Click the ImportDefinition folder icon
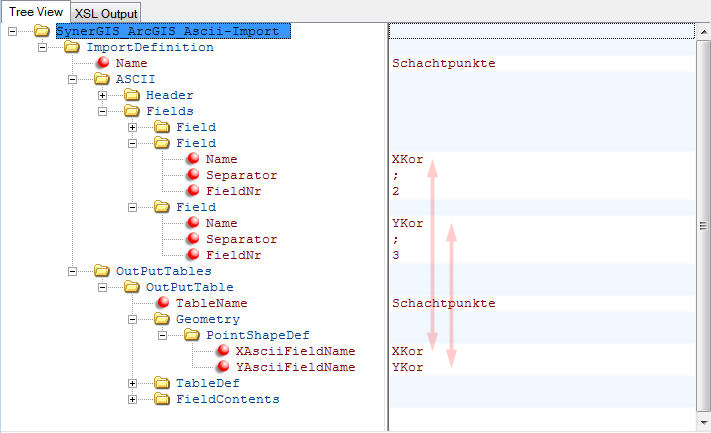 coord(72,47)
